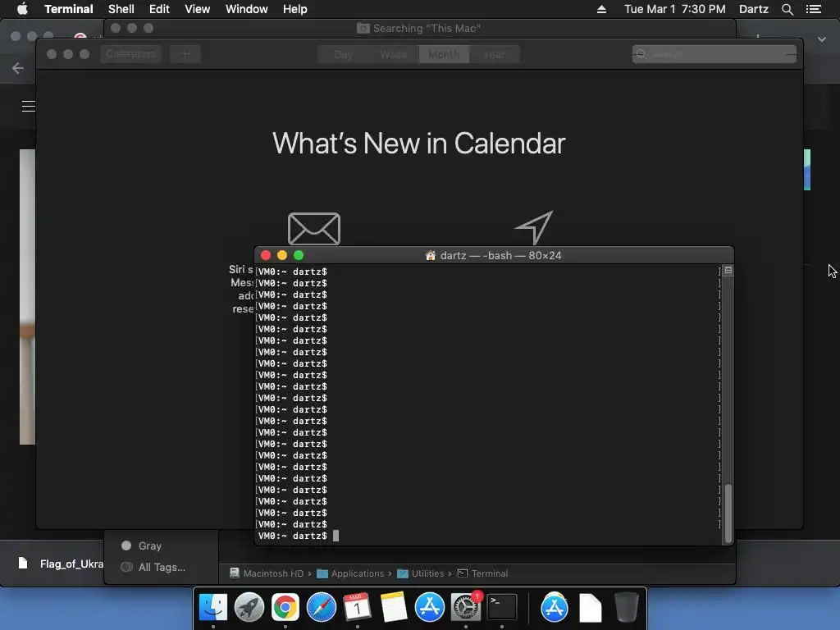Viewport: 840px width, 630px height.
Task: Open the Trash in the Dock
Action: (x=626, y=608)
